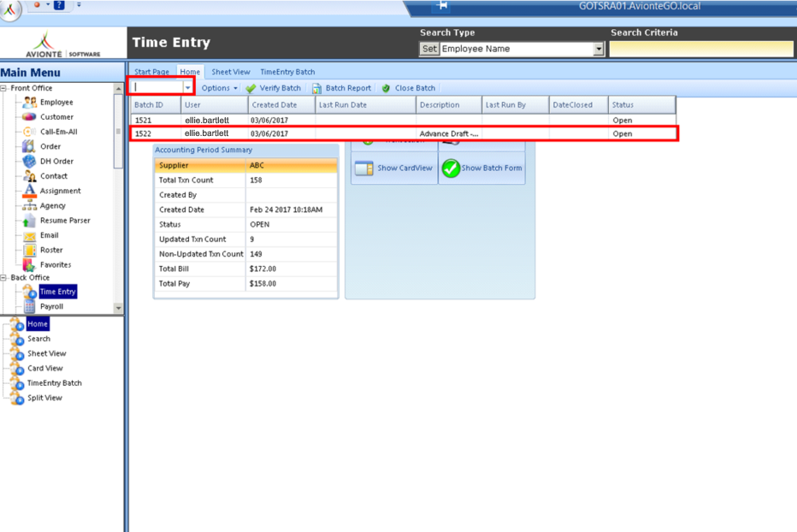This screenshot has height=532, width=797.
Task: Click the Total Txn Count value 158
Action: pos(256,180)
